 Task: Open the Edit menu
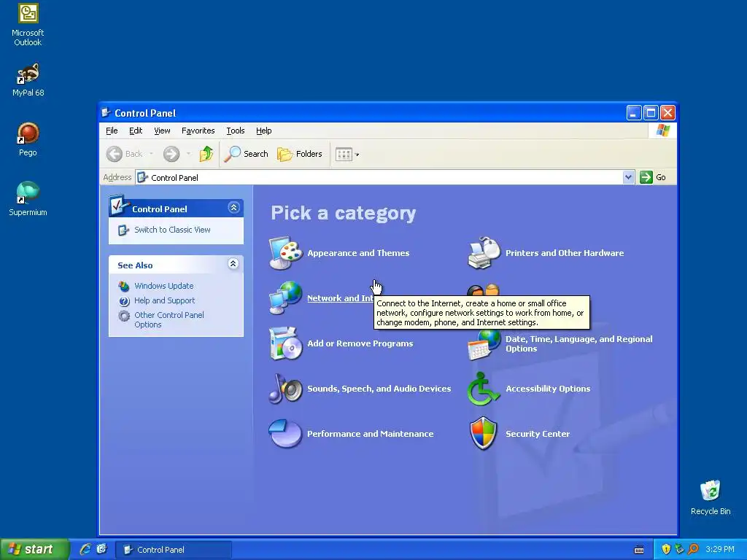135,131
